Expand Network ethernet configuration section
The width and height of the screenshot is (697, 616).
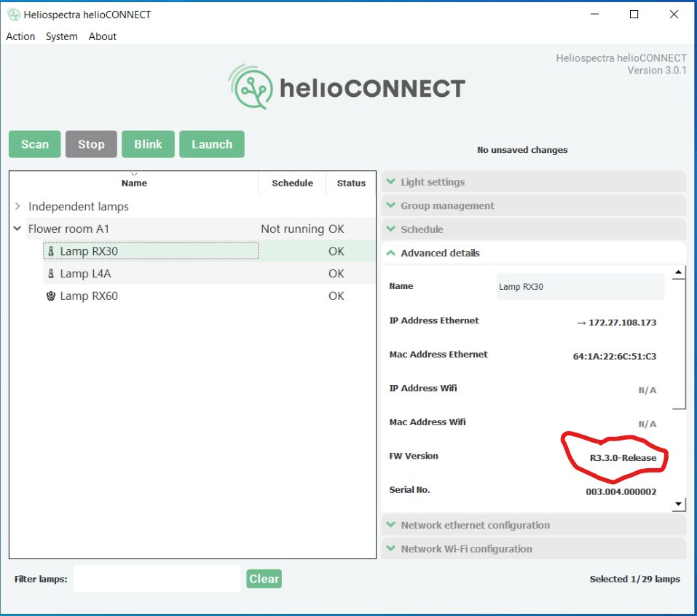tap(533, 525)
